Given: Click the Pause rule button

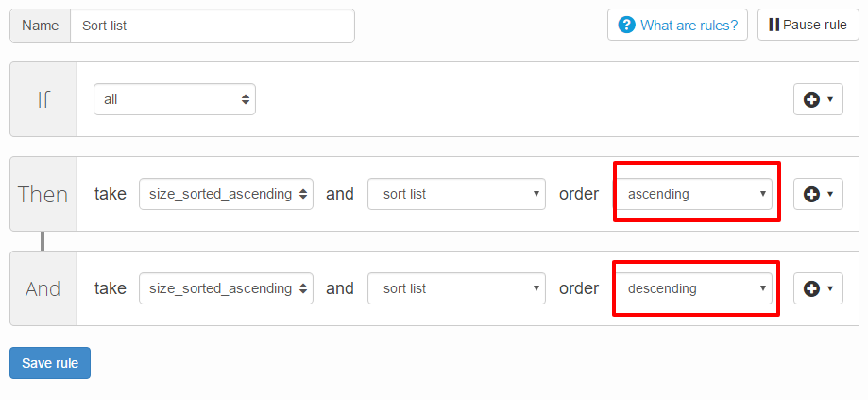Looking at the screenshot, I should coord(808,25).
